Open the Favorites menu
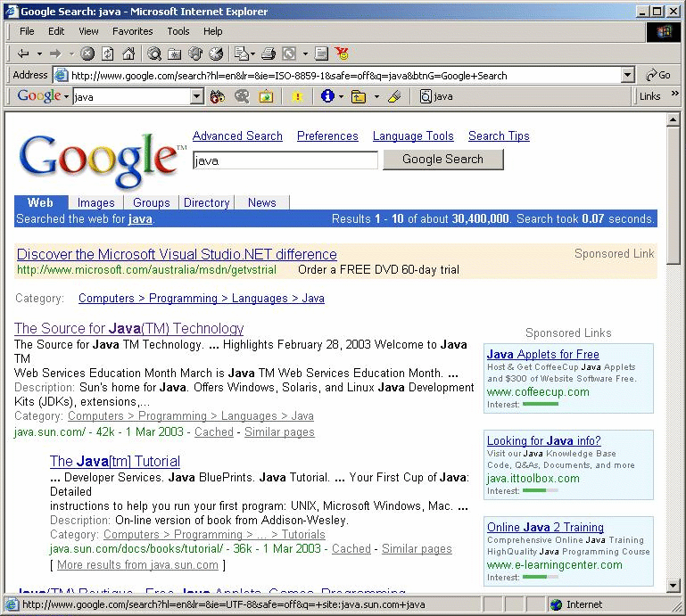 click(133, 31)
